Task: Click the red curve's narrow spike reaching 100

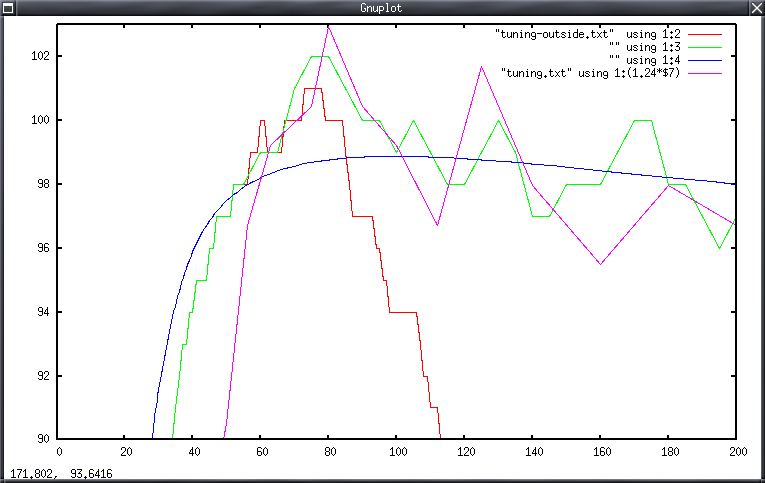Action: 262,121
